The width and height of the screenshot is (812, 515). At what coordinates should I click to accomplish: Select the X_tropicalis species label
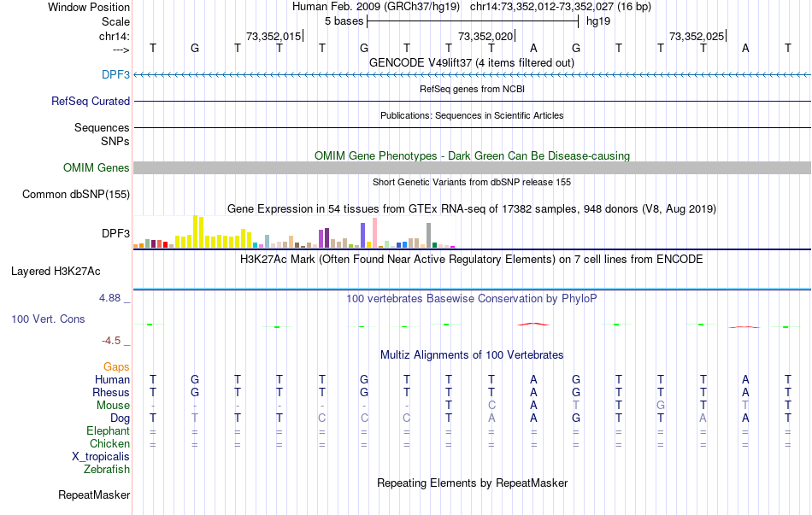click(101, 457)
